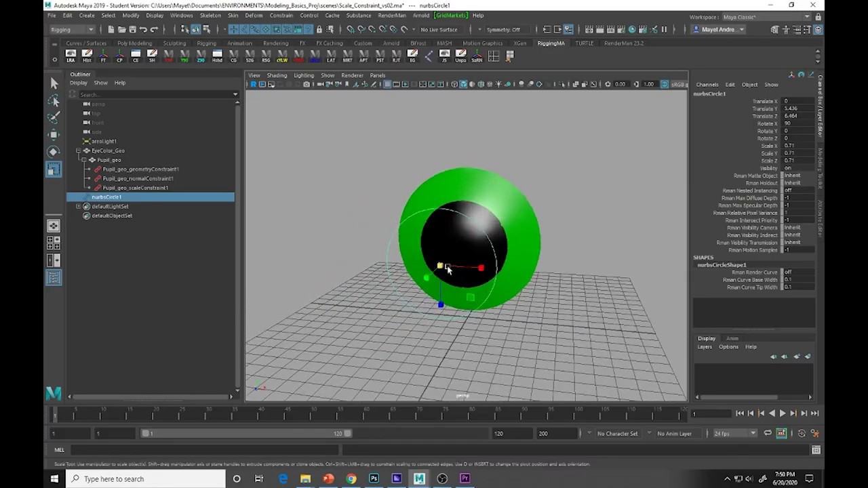Screen dimensions: 868x488
Task: Click the undo arrow icon
Action: [143, 29]
